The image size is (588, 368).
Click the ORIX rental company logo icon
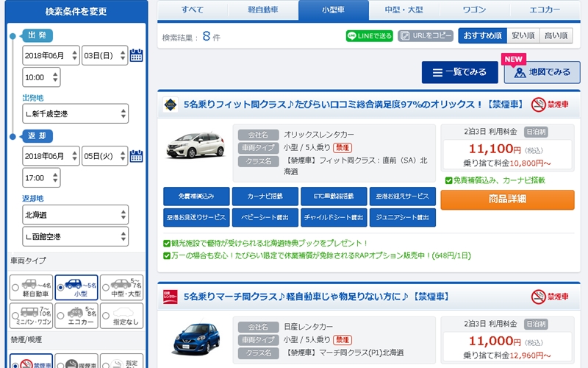(170, 105)
